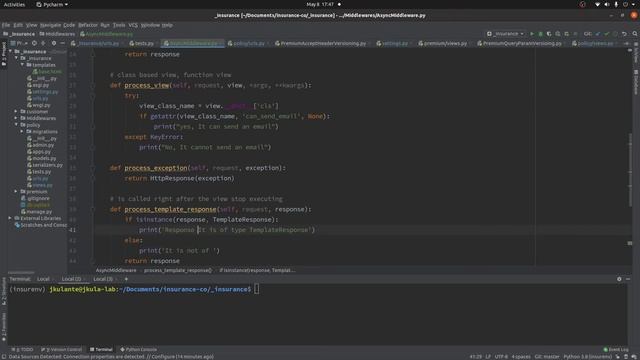Open the Pycharm app menu in top bar
The image size is (640, 360).
pyautogui.click(x=52, y=4)
